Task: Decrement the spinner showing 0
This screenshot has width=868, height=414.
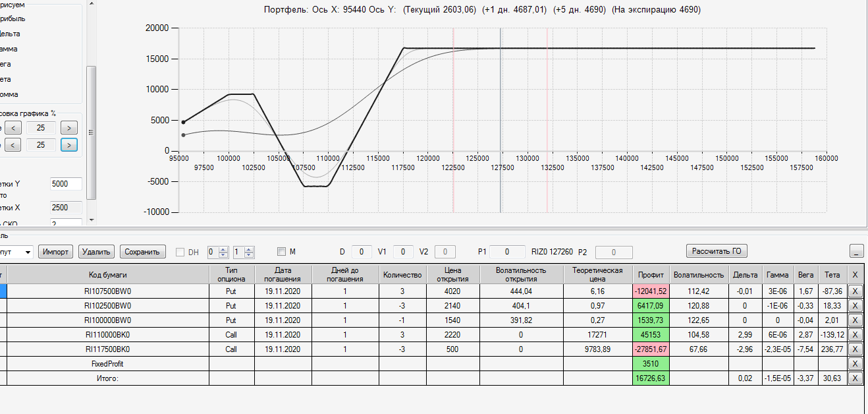Action: tap(222, 254)
